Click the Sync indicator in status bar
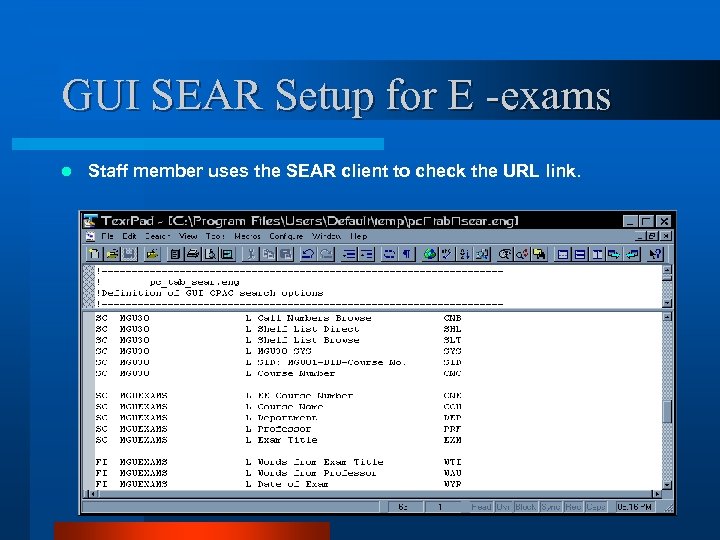The width and height of the screenshot is (720, 540). click(x=551, y=507)
